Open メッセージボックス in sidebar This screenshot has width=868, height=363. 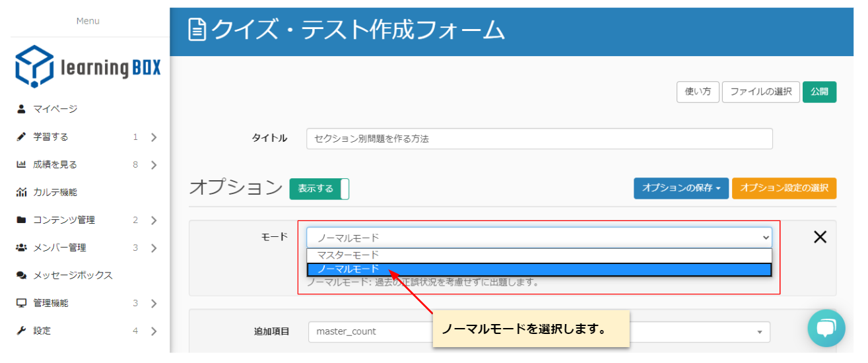[73, 275]
